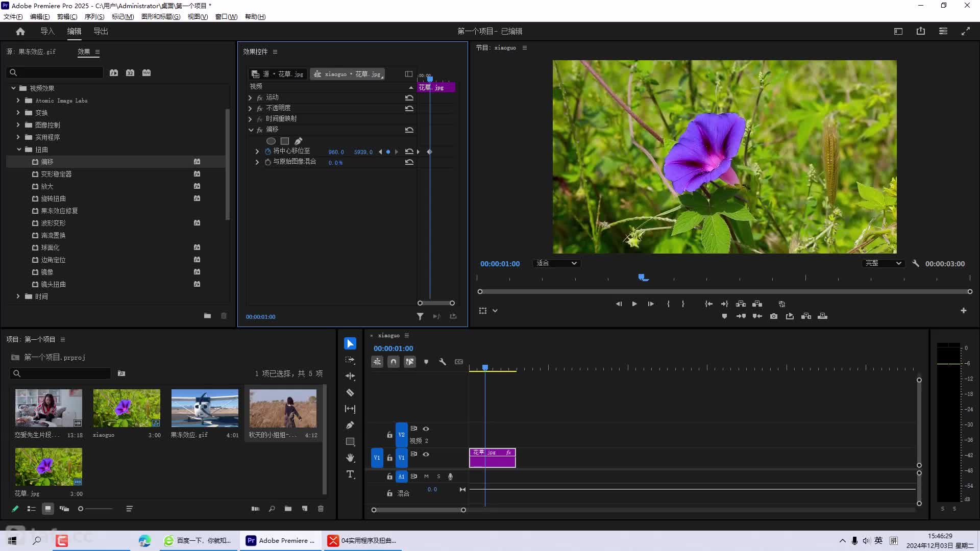Switch to the 导入 workspace tab
Image resolution: width=980 pixels, height=551 pixels.
[x=47, y=32]
